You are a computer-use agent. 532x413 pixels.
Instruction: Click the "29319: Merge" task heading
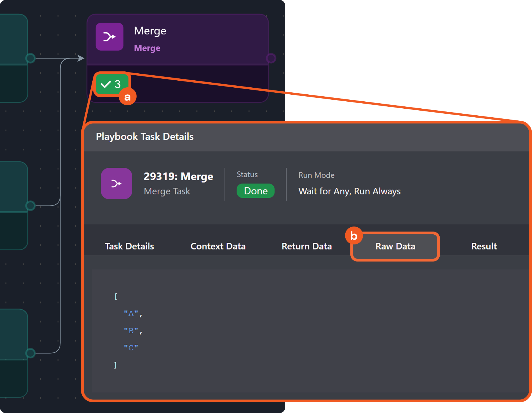click(x=178, y=176)
